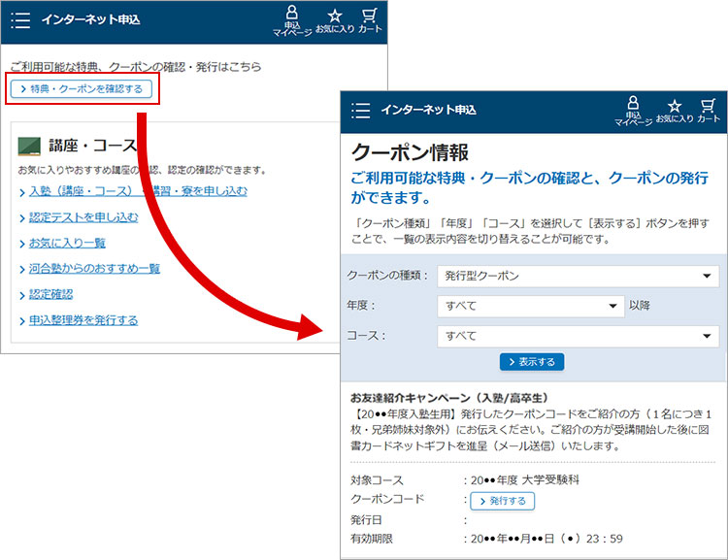The image size is (728, 560).
Task: Click the 講座・コース blackboard icon
Action: 29,147
